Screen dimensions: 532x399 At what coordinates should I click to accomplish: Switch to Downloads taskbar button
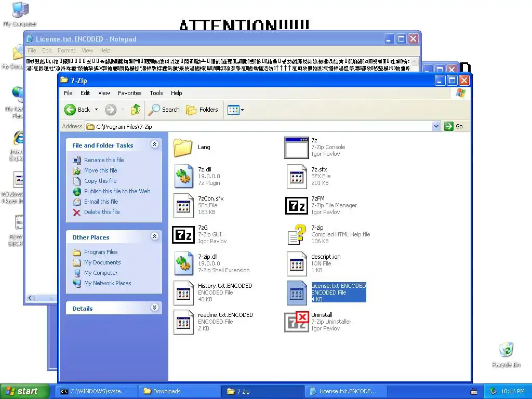pyautogui.click(x=180, y=391)
